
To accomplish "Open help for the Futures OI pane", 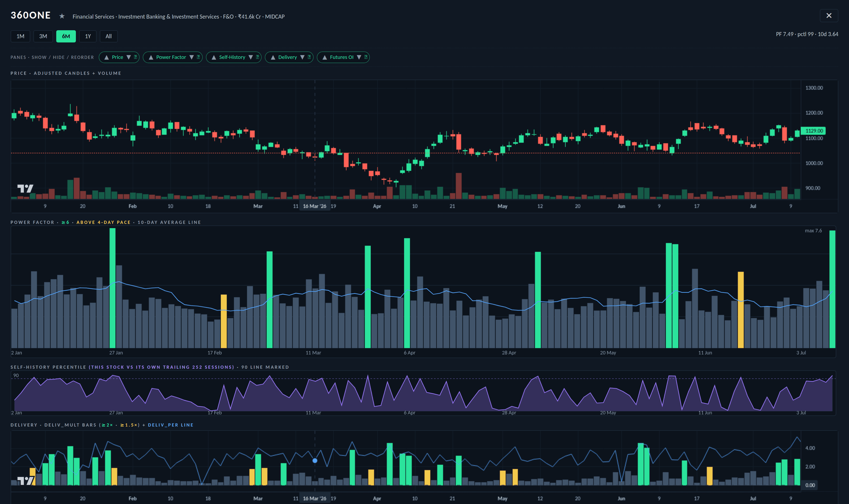I will tap(366, 57).
